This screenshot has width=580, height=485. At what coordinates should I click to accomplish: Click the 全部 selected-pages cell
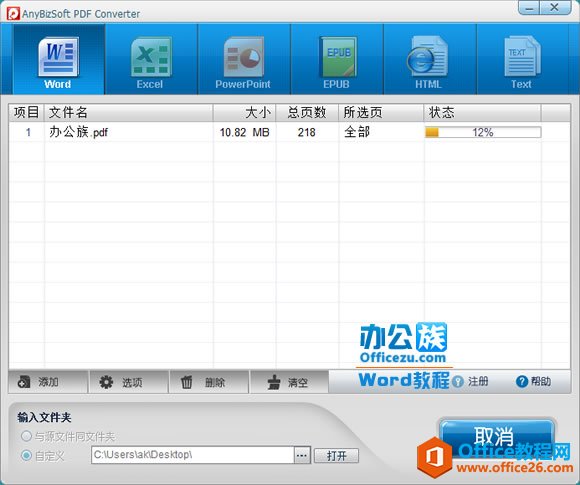(357, 132)
